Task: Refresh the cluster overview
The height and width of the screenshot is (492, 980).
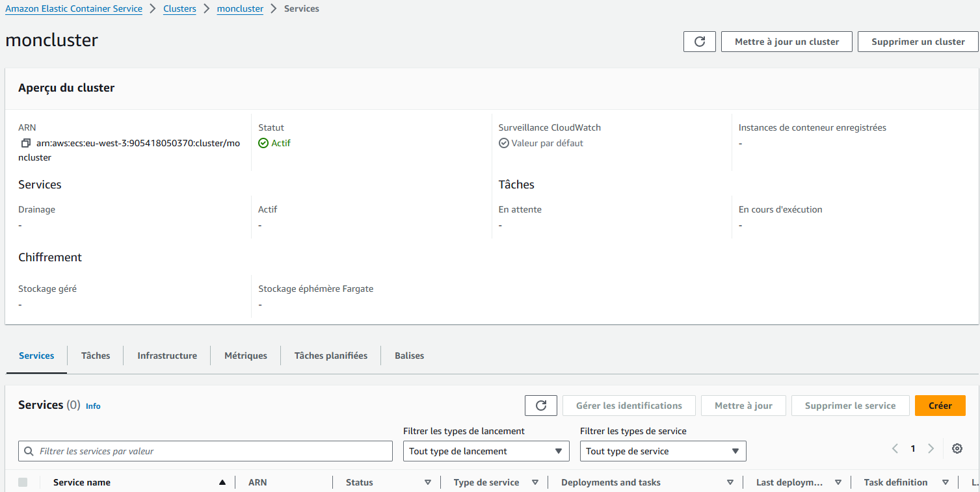Action: tap(700, 42)
